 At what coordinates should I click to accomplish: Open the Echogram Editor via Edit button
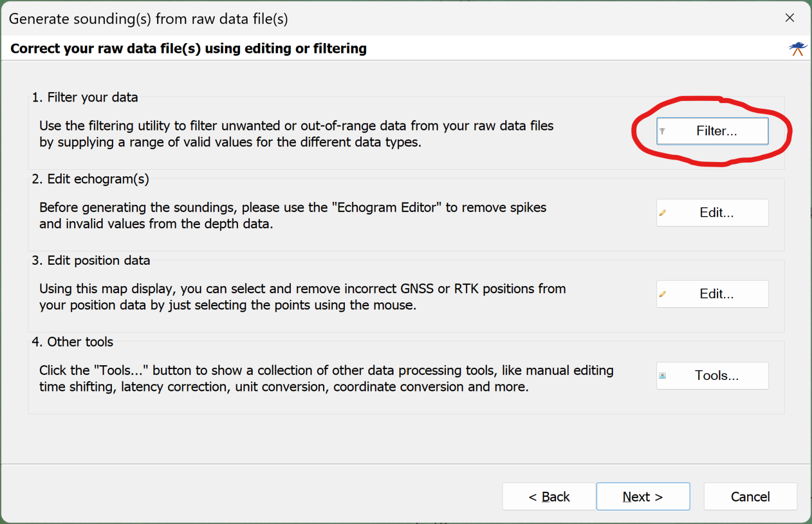(x=712, y=212)
